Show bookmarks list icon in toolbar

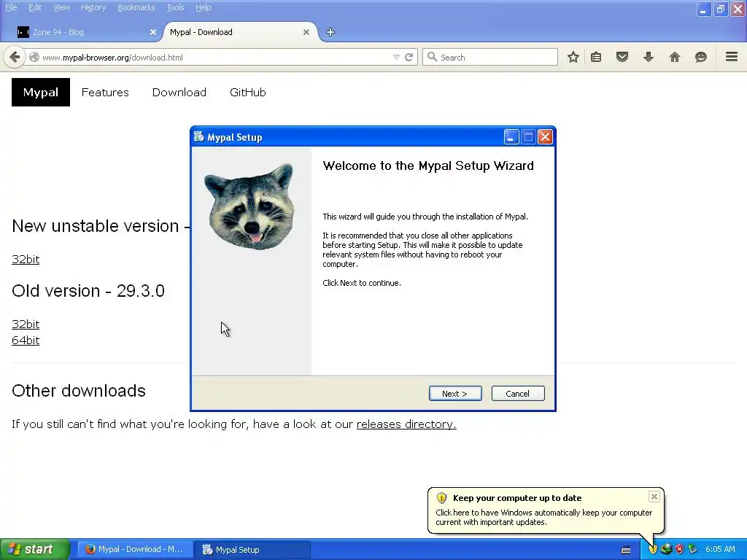(596, 57)
